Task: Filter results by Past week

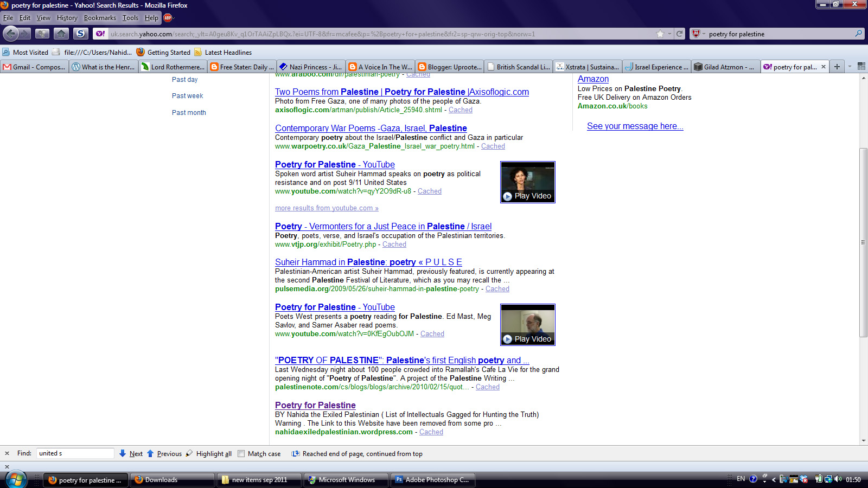Action: click(x=187, y=96)
